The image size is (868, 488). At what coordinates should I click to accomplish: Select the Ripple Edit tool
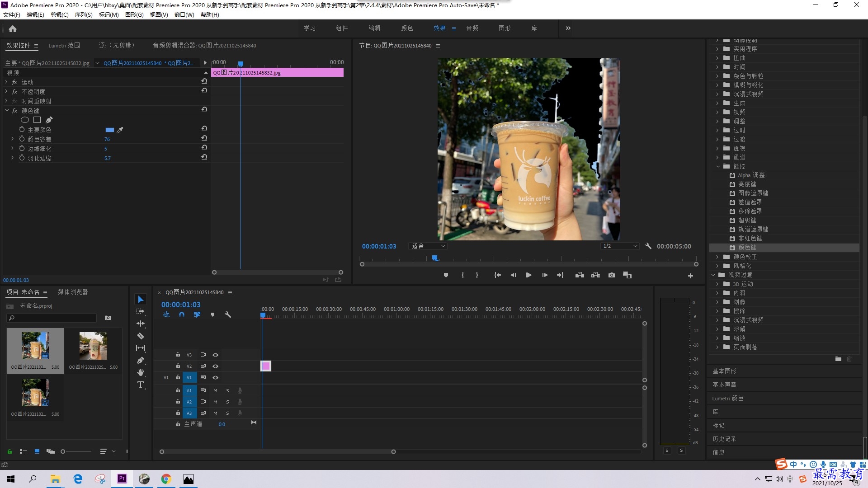[x=141, y=324]
